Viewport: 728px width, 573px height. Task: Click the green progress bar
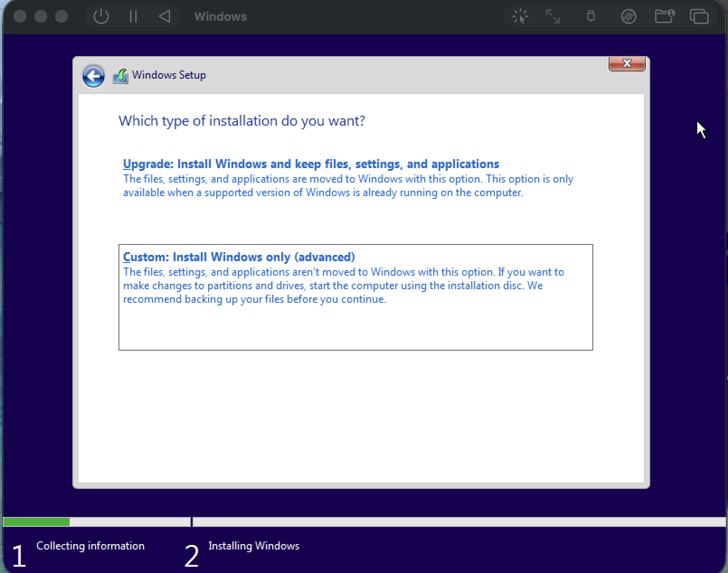(x=35, y=522)
